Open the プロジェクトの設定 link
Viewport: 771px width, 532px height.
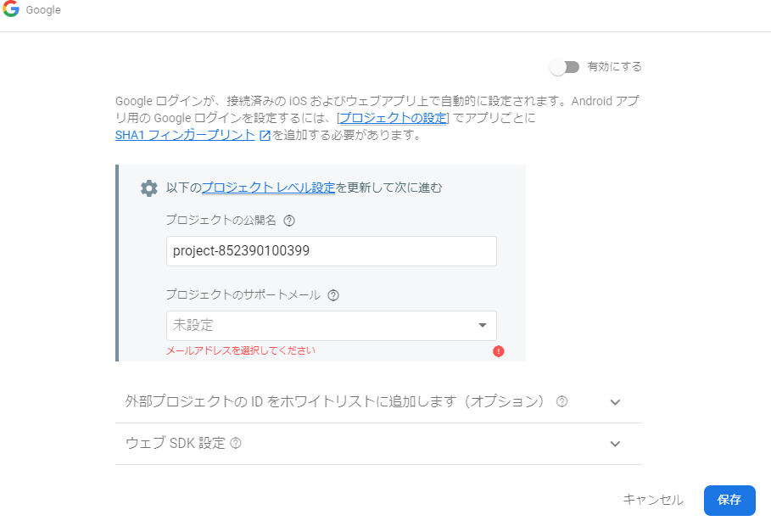click(393, 118)
